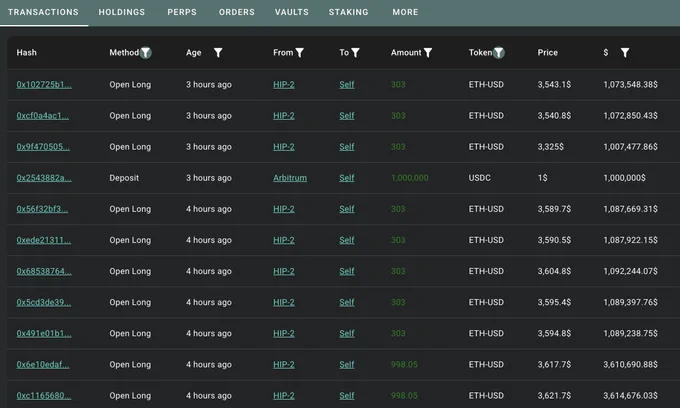Open transaction hash 0x102725b1...
Screen dimensions: 680x408
pos(44,85)
